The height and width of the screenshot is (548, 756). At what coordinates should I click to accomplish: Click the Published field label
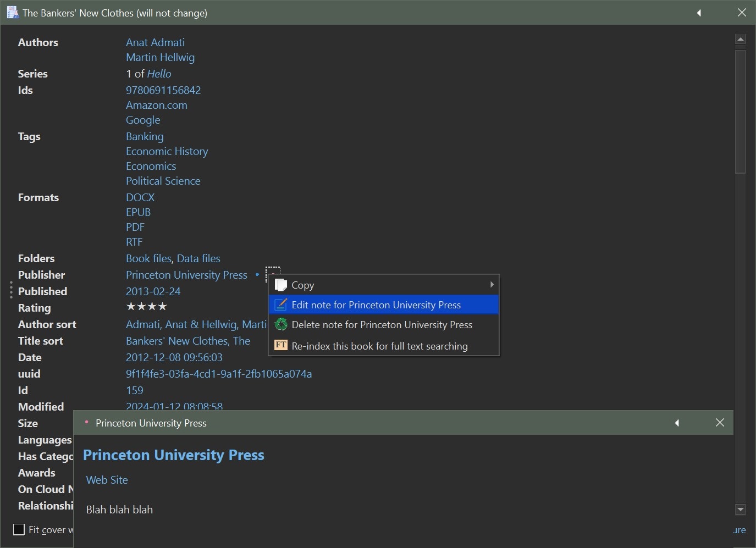point(42,291)
